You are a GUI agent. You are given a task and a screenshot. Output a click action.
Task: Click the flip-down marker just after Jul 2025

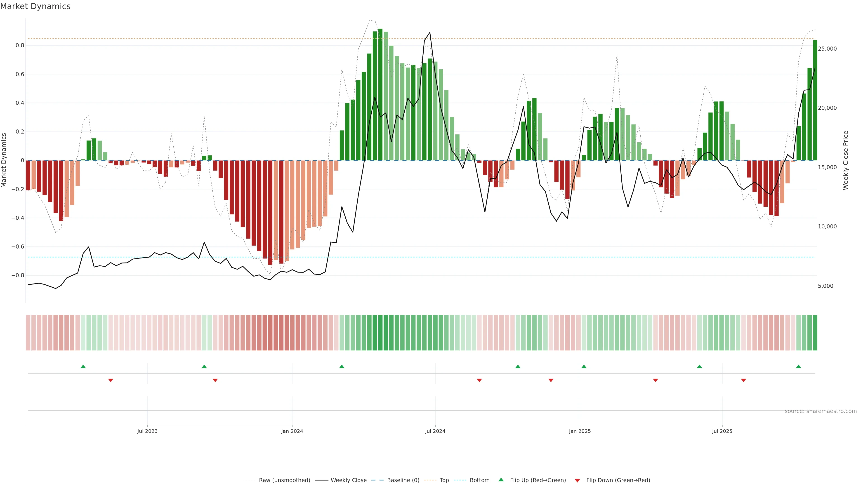coord(743,380)
